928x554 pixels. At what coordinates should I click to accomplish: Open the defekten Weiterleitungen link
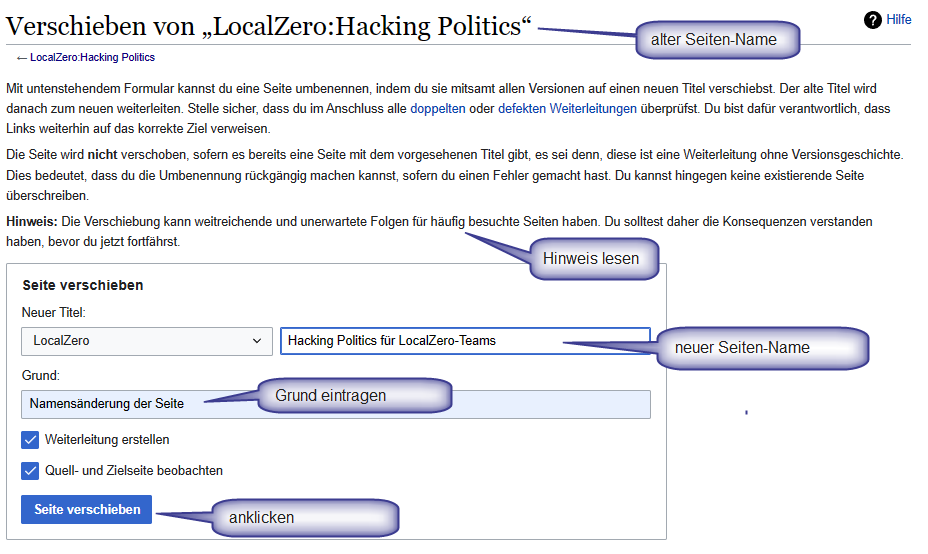(567, 108)
